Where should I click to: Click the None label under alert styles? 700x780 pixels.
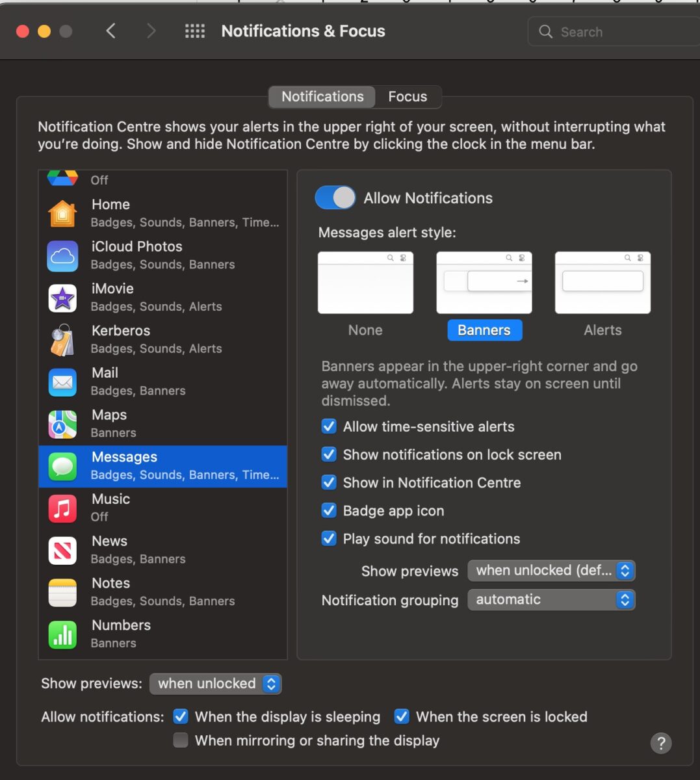(x=365, y=330)
